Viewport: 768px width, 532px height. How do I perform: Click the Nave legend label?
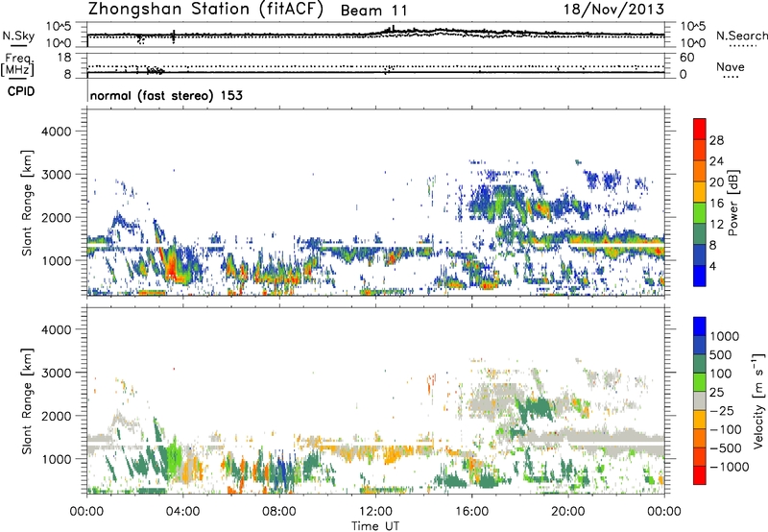(x=730, y=67)
